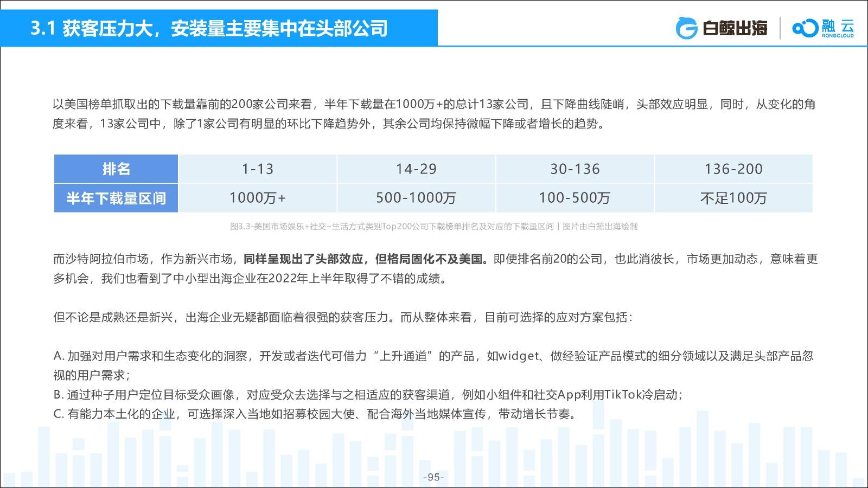The width and height of the screenshot is (868, 488).
Task: Click the 图3.3 table caption text
Action: 433,226
